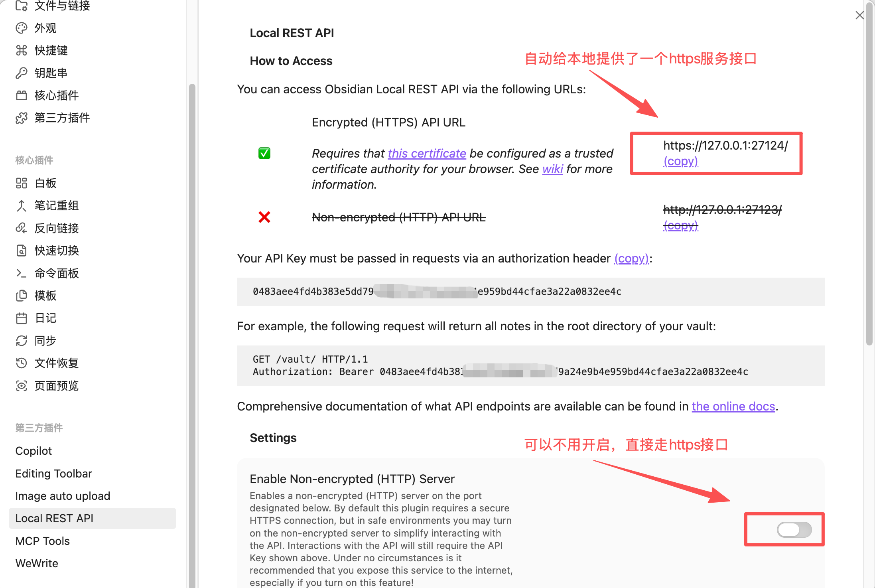The height and width of the screenshot is (588, 875).
Task: Click the green checkmark HTTPS status icon
Action: click(264, 153)
